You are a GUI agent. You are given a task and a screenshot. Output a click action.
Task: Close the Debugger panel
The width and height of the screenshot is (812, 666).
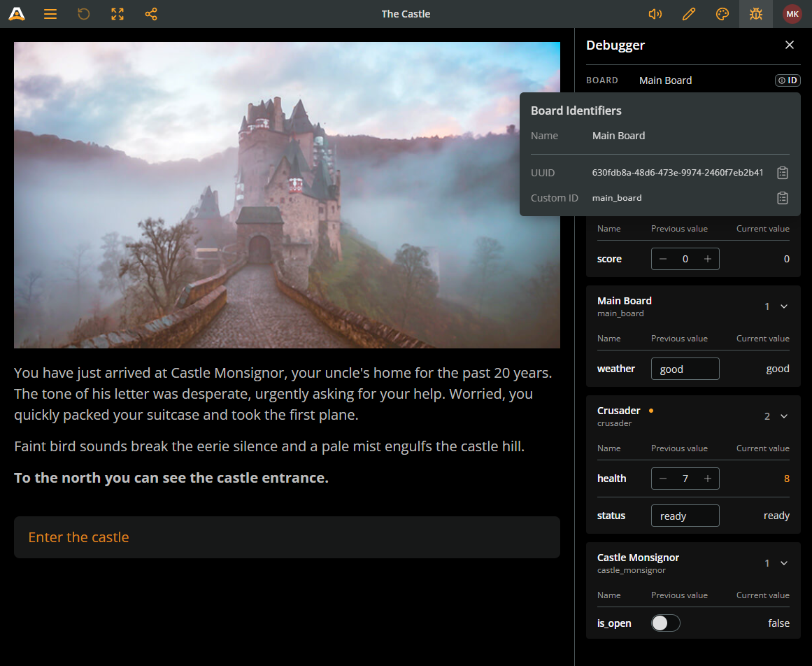(x=789, y=45)
